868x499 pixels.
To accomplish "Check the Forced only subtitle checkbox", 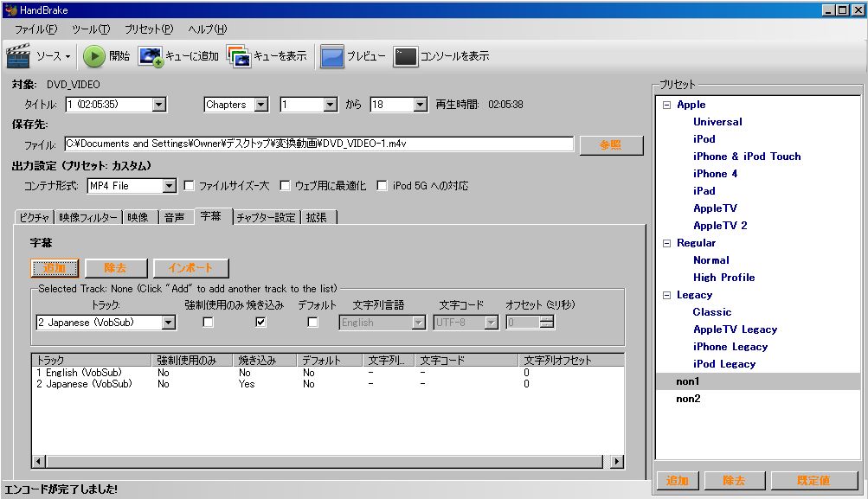I will pyautogui.click(x=209, y=322).
